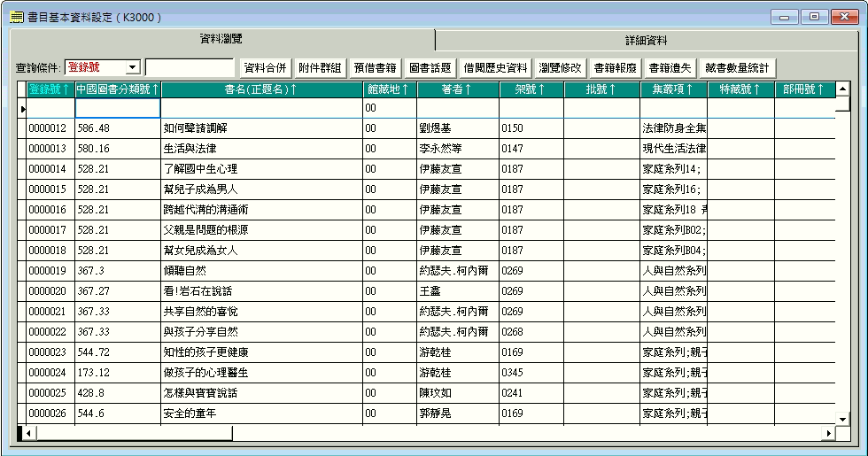Click series cell 法律防身全集
This screenshot has width=868, height=456.
pyautogui.click(x=674, y=128)
